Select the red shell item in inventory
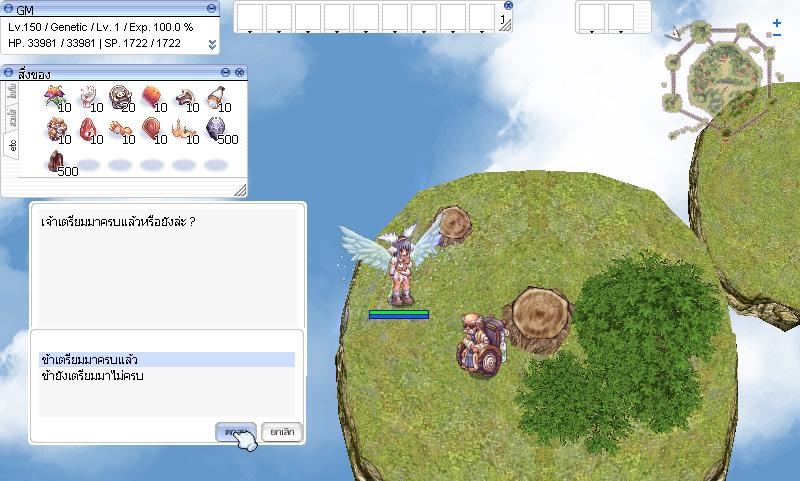 (152, 129)
